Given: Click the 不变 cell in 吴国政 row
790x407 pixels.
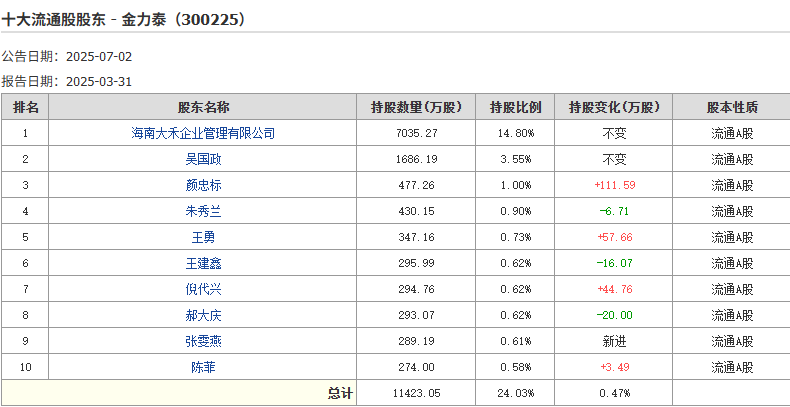Looking at the screenshot, I should click(x=614, y=160).
